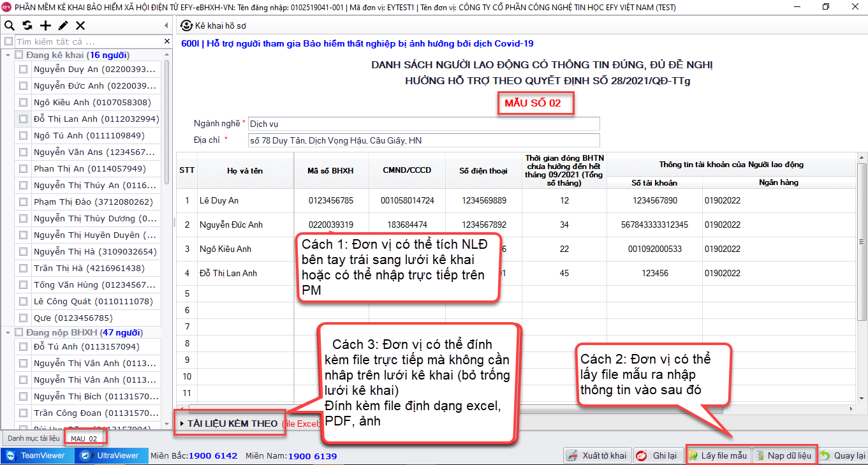This screenshot has height=465, width=868.
Task: Click the refresh arrows icon in left toolbar
Action: (x=27, y=26)
